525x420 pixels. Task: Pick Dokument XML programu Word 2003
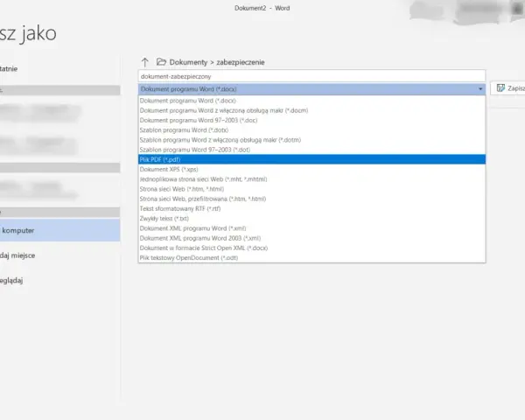(311, 238)
